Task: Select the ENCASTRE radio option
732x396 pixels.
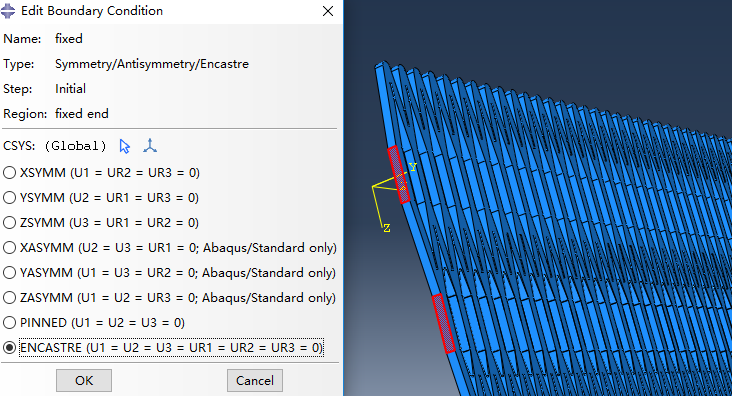Action: 9,347
